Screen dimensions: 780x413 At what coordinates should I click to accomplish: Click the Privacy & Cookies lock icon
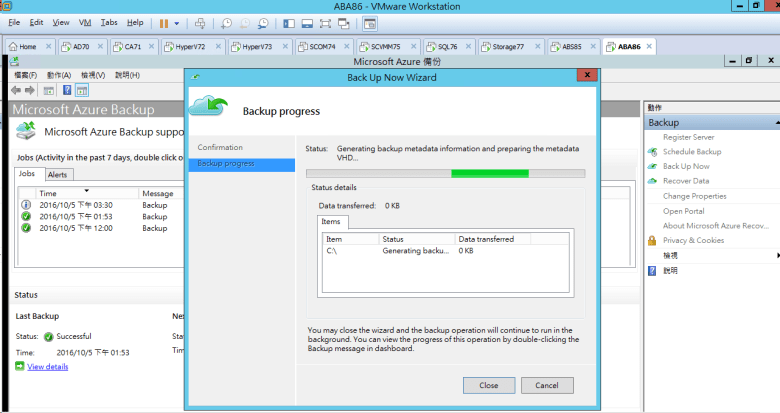click(653, 240)
